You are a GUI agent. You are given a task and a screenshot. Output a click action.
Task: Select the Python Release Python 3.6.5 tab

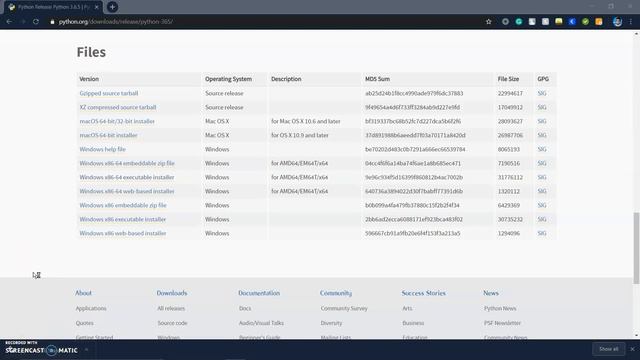(x=53, y=7)
